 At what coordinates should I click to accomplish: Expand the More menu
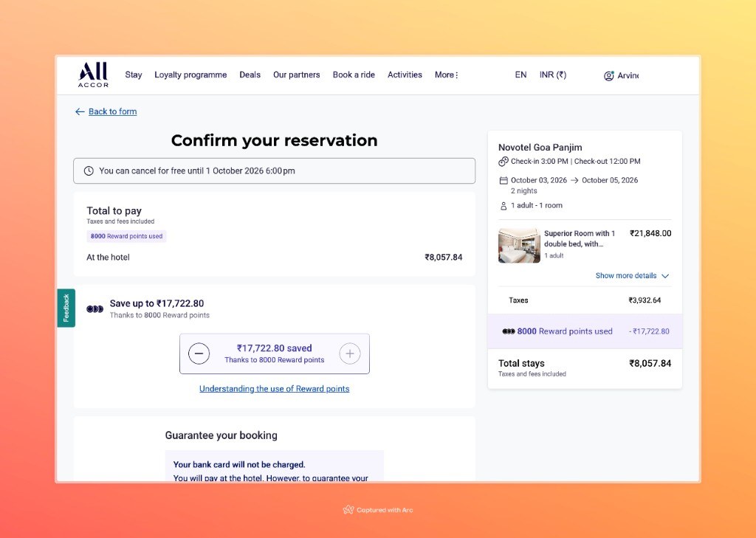tap(447, 75)
